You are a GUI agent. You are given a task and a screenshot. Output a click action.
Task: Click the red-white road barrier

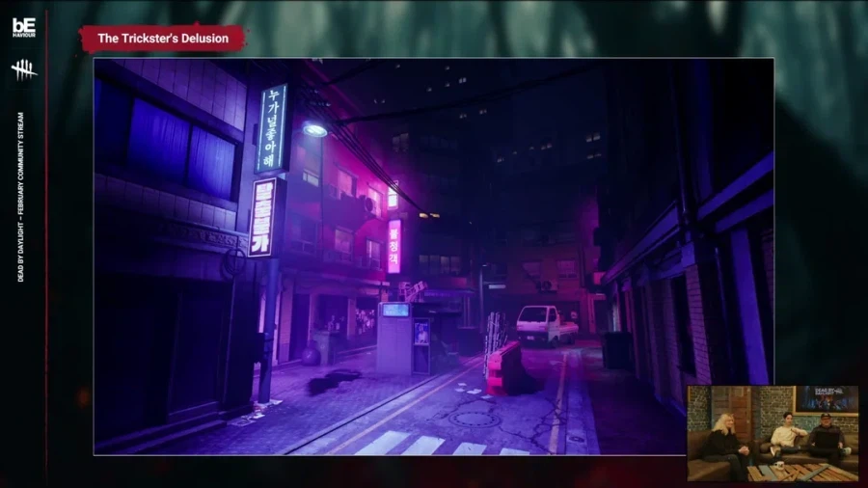[504, 367]
